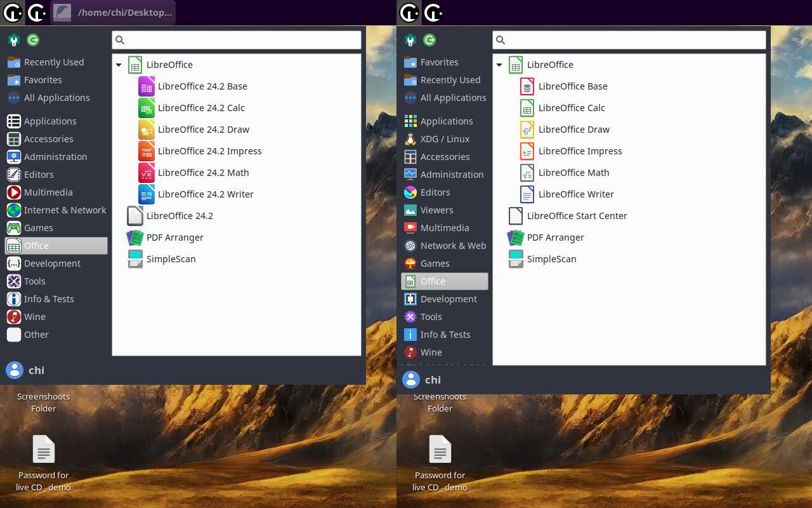Open Info & Tests in the left menu
Screen dimensions: 812x508
pos(56,299)
